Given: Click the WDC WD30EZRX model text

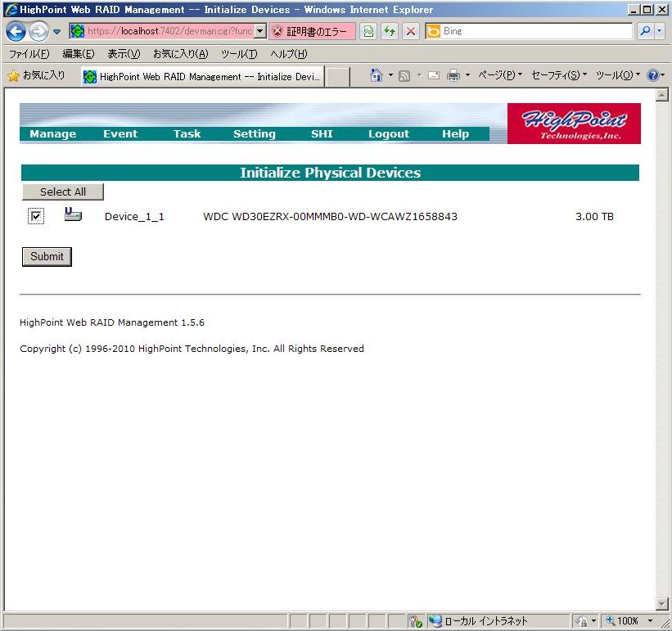Looking at the screenshot, I should point(331,216).
